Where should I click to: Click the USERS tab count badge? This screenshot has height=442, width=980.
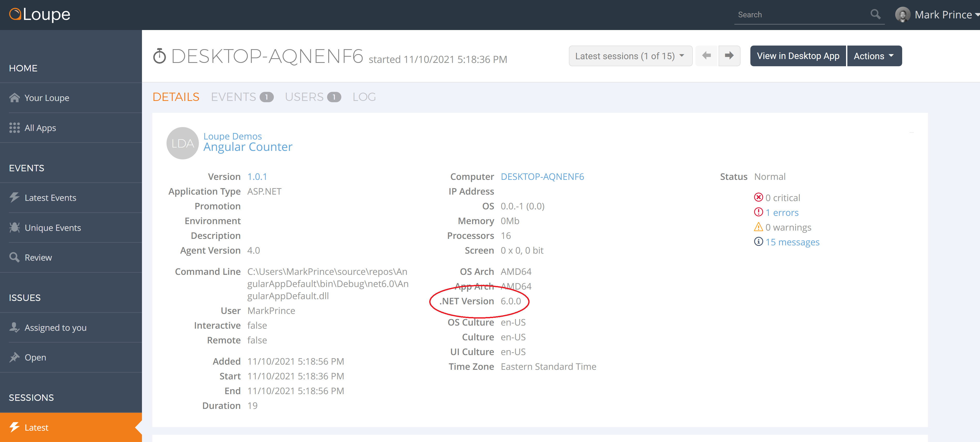click(x=334, y=97)
